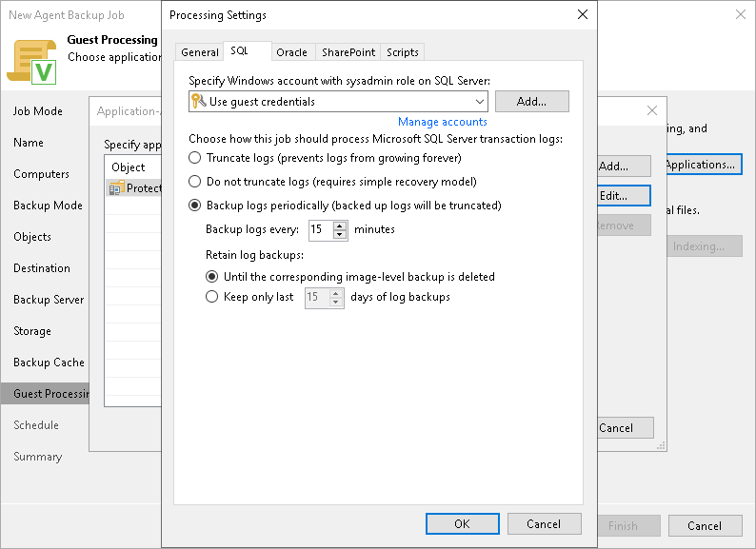Close the Processing Settings dialog via X

coord(583,14)
